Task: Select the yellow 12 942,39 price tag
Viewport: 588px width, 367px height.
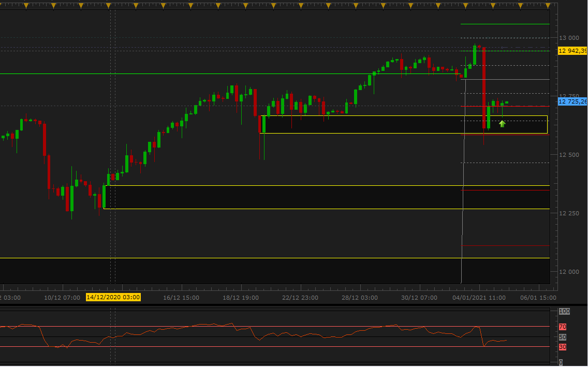Action: point(572,51)
